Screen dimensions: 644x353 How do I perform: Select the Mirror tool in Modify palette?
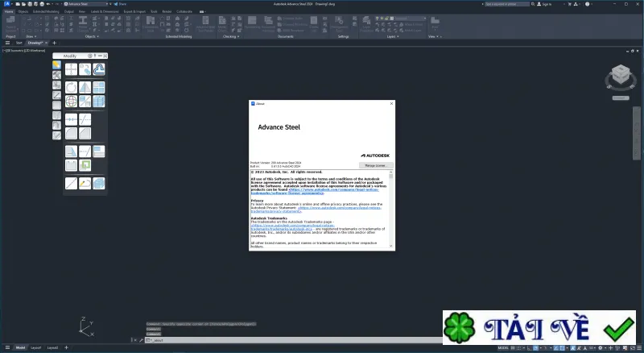click(85, 87)
